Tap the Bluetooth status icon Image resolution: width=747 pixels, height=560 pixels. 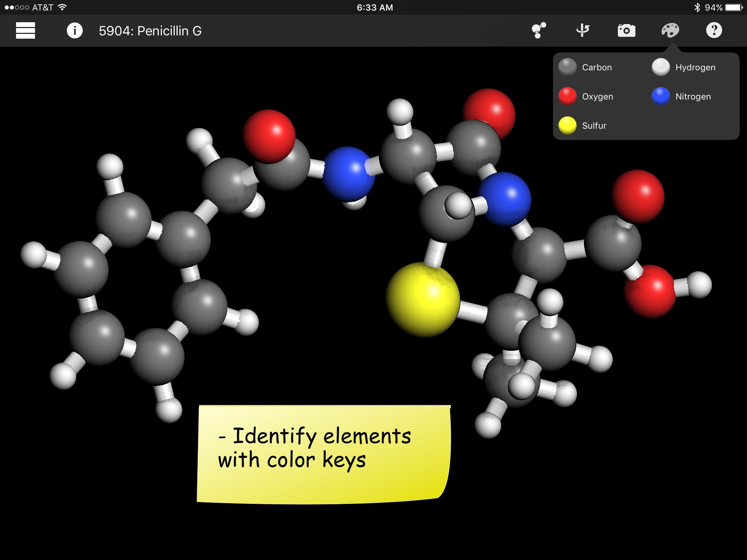coord(697,8)
